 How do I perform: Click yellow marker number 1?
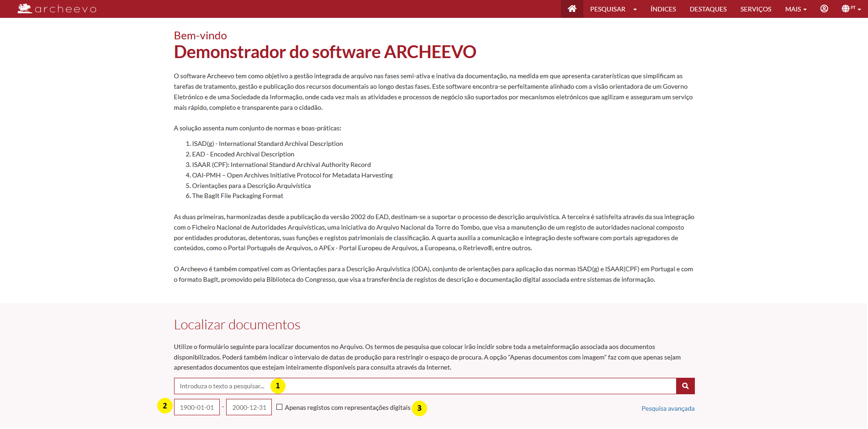(278, 386)
